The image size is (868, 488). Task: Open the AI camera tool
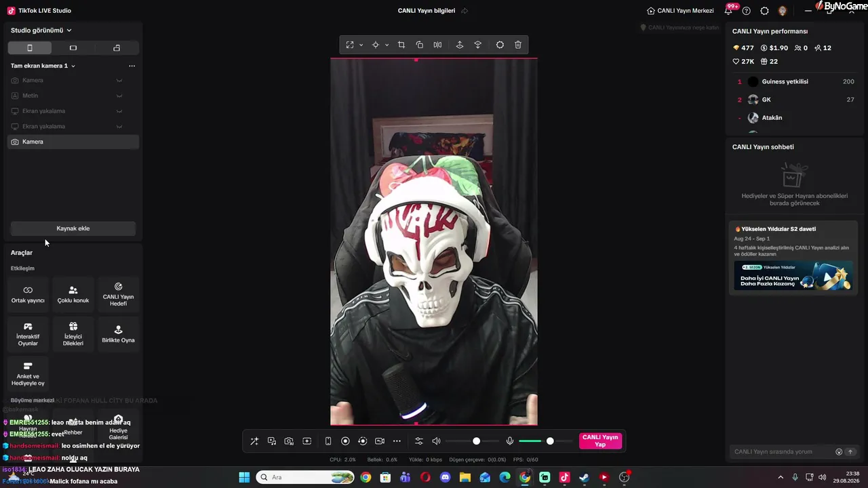289,441
